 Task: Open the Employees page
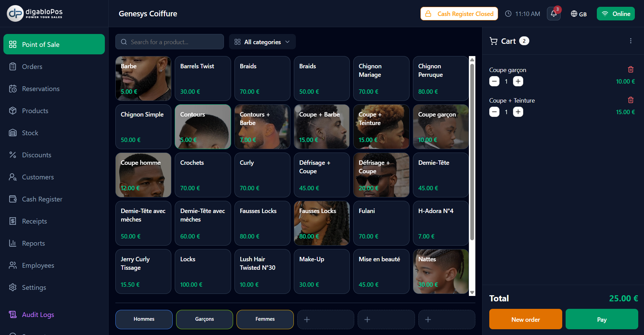pos(38,265)
